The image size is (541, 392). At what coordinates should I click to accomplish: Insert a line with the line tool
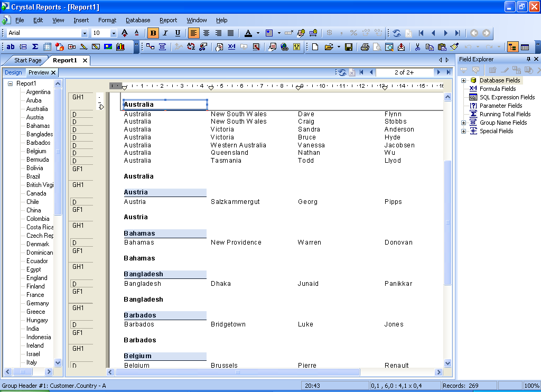tap(84, 46)
